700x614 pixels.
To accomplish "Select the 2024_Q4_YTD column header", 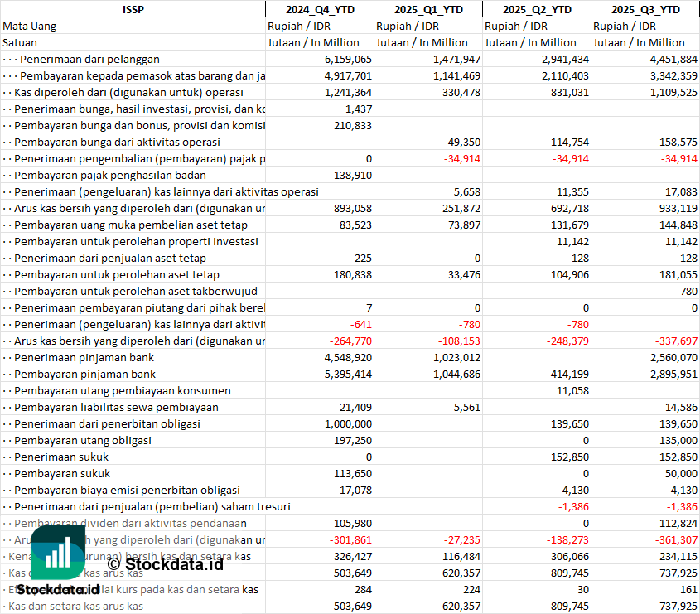I will coord(320,9).
